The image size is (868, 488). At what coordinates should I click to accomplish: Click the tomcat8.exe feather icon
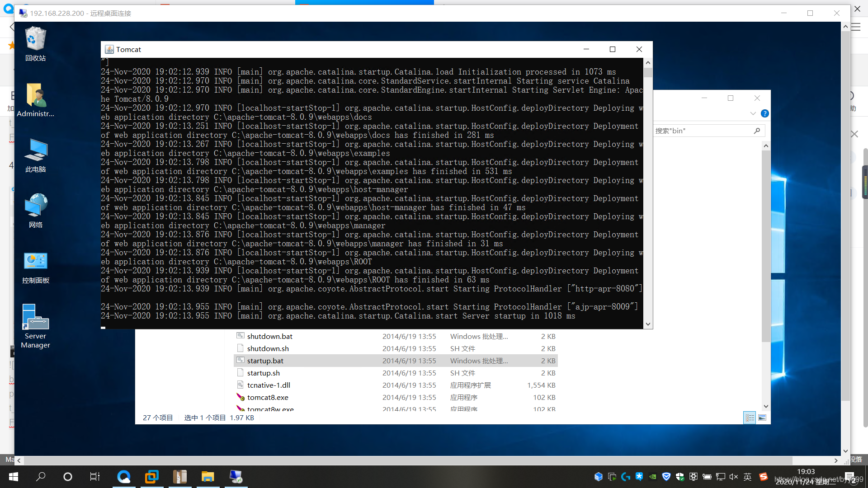(241, 397)
